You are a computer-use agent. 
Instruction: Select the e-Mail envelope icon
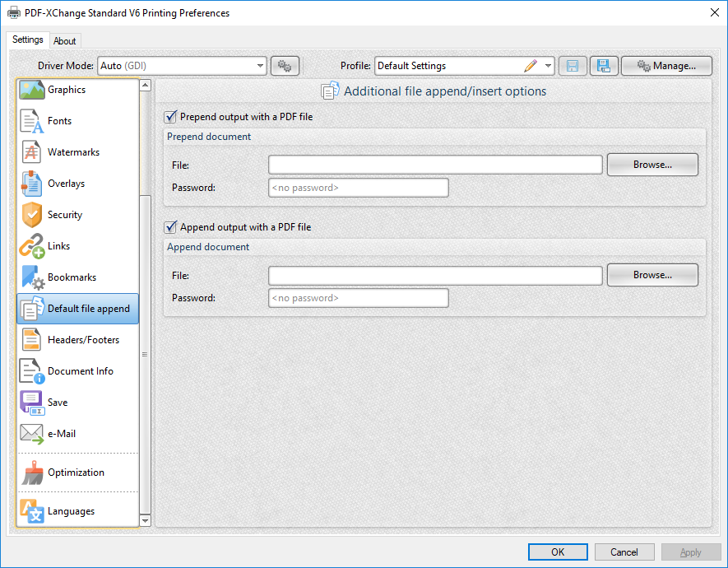[31, 434]
